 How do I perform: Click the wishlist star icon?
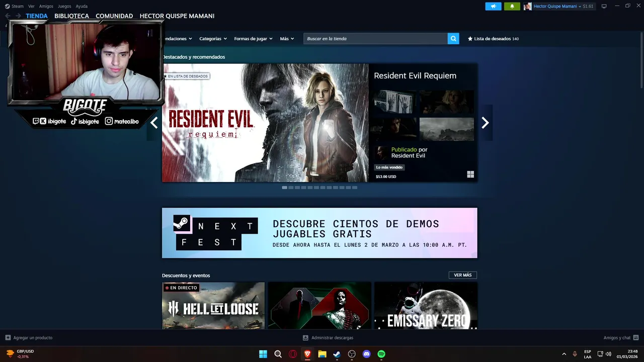pos(470,39)
